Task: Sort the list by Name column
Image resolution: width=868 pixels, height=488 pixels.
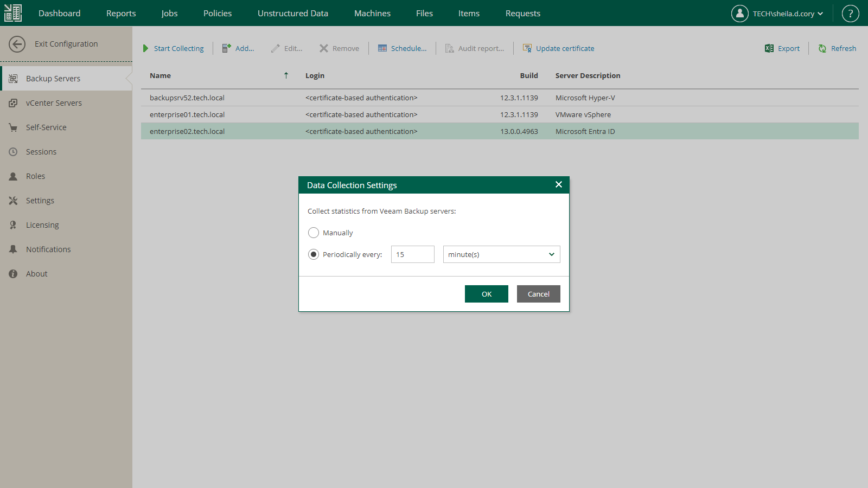Action: tap(160, 75)
